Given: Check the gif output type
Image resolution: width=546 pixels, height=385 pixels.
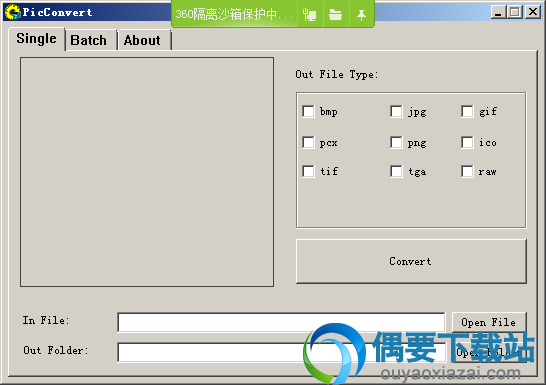Looking at the screenshot, I should click(x=467, y=112).
